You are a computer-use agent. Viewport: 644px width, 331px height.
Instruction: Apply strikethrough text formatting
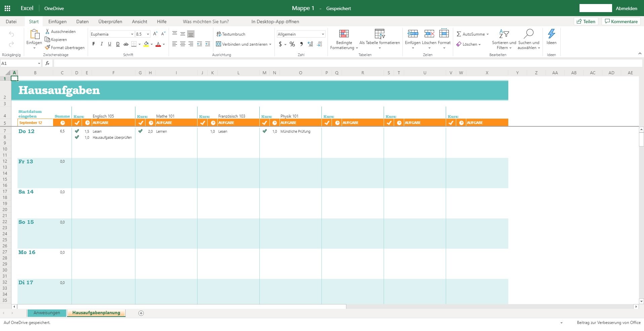coord(126,44)
